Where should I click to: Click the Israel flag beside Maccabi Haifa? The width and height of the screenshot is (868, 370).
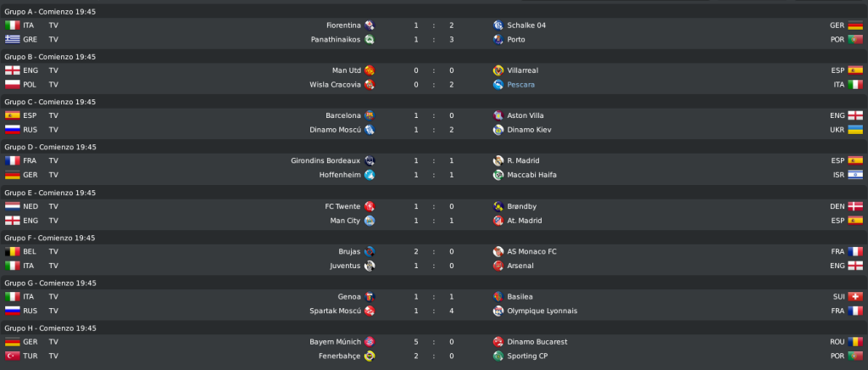click(x=855, y=175)
